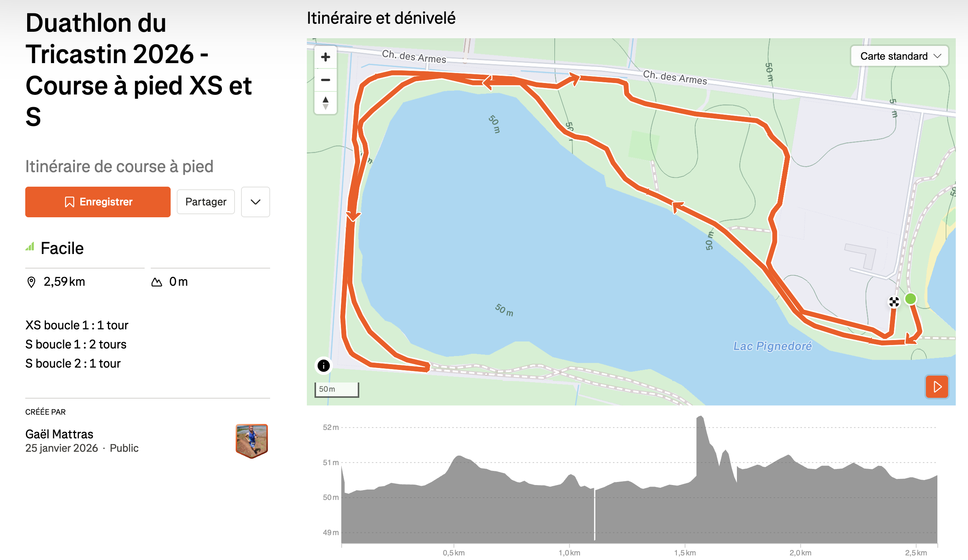
Task: Zoom in on the route map
Action: pyautogui.click(x=325, y=57)
